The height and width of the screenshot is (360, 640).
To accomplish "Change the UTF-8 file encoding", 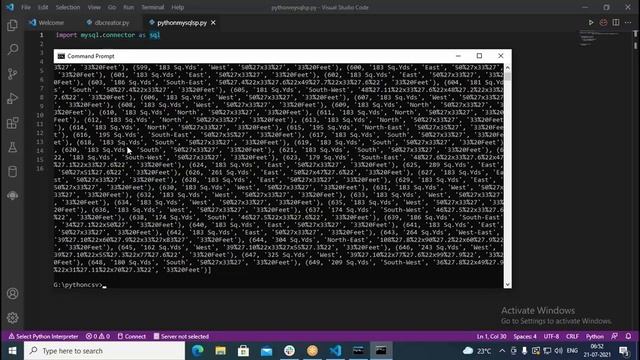I will pyautogui.click(x=551, y=336).
